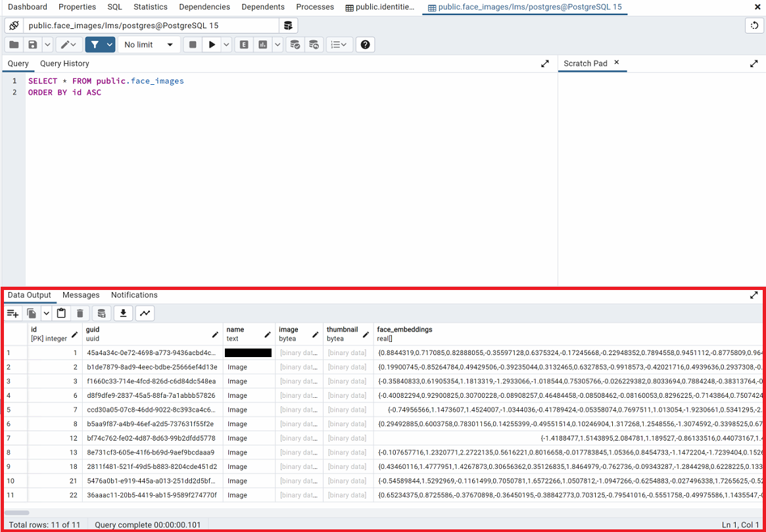Toggle the connection status icon
The height and width of the screenshot is (532, 766).
pos(14,26)
